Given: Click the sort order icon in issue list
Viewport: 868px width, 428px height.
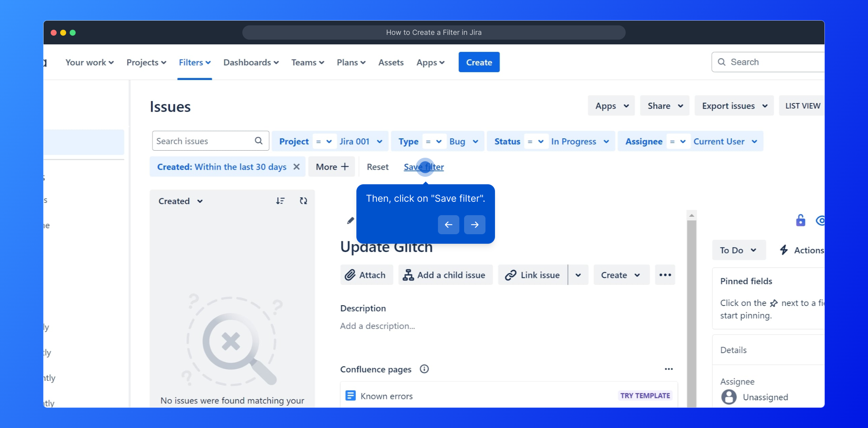Looking at the screenshot, I should 280,201.
